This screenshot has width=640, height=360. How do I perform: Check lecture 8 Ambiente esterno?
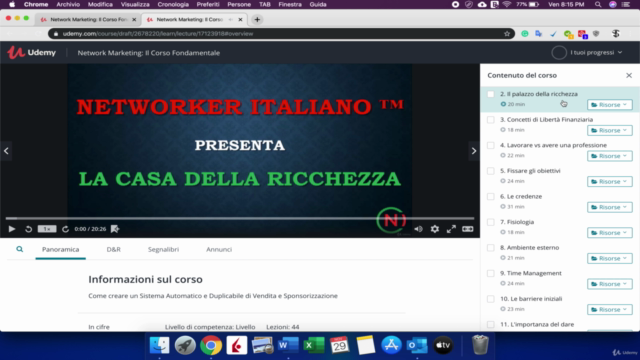[x=491, y=248]
